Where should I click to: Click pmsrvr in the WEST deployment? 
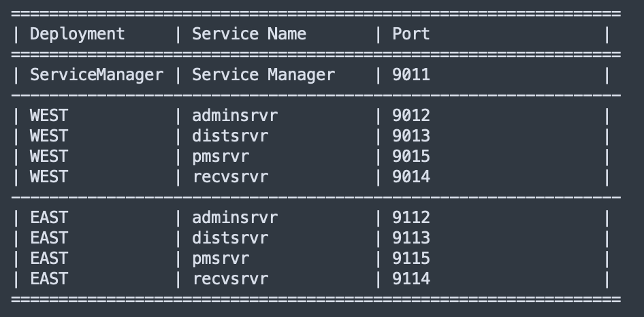pos(220,156)
